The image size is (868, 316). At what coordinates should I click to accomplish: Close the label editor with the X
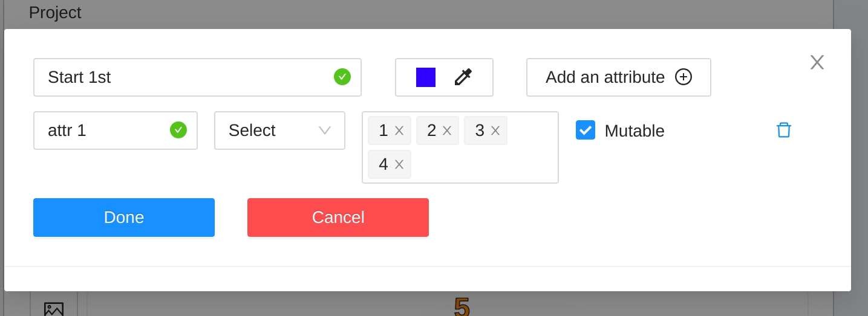[x=817, y=62]
